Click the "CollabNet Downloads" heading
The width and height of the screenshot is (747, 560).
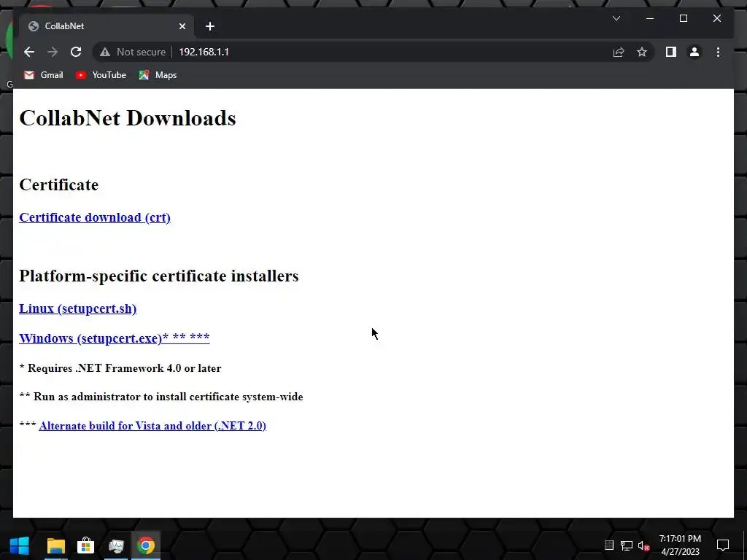pos(128,118)
